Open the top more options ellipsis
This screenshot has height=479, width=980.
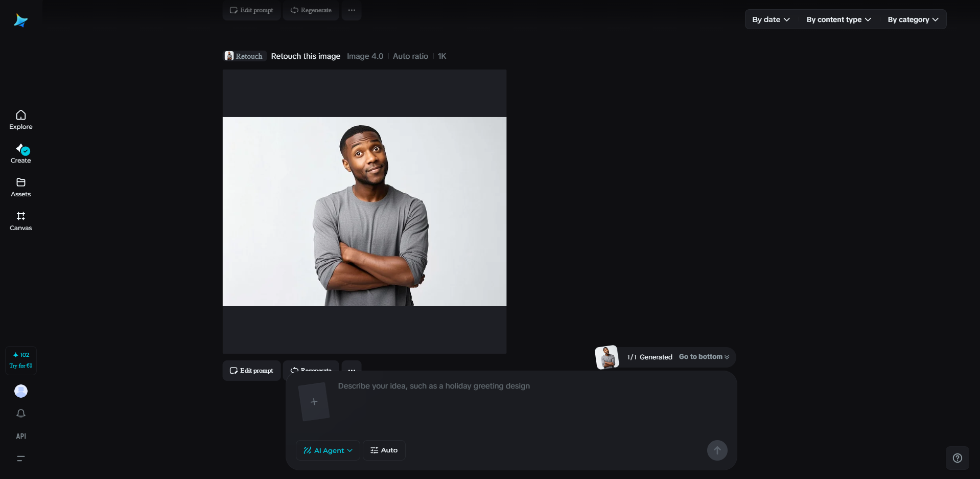coord(352,10)
